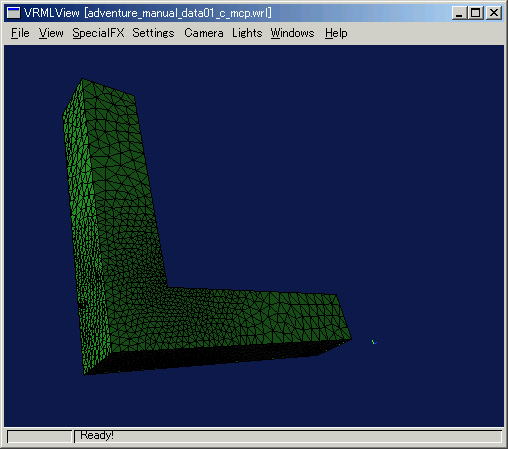Maximize the VRMLView window
The image size is (508, 449).
point(475,13)
